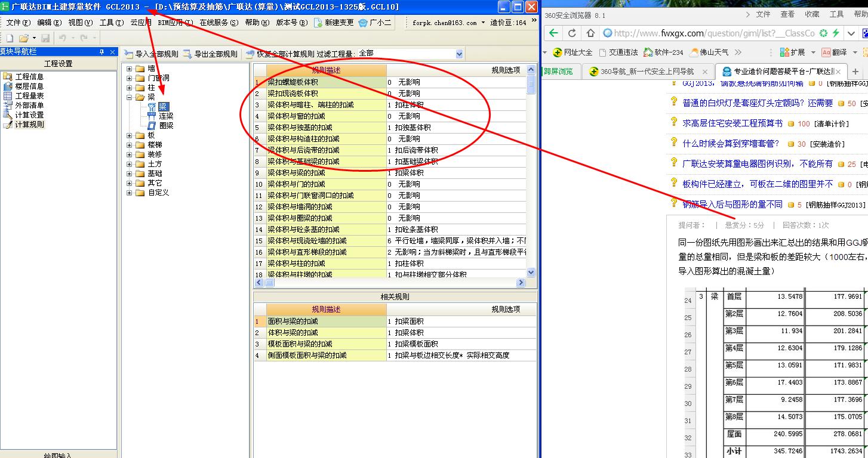Viewport: 868px width, 458px height.
Task: Click the browser Refresh icon
Action: (572, 33)
